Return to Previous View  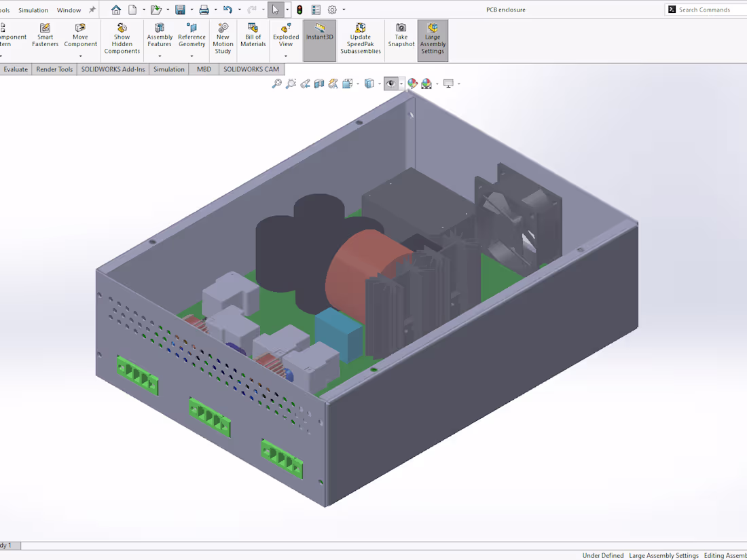[x=305, y=83]
